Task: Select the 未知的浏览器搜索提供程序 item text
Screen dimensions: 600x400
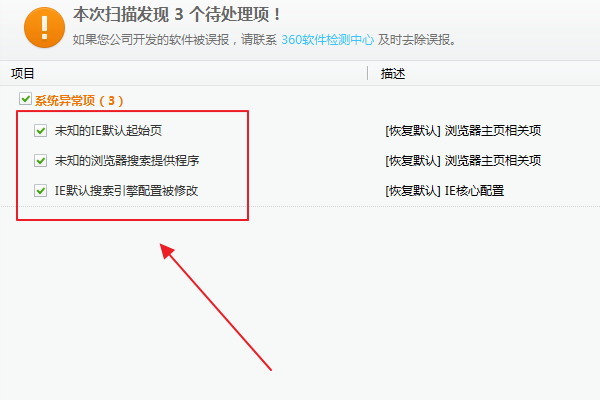Action: (x=127, y=160)
